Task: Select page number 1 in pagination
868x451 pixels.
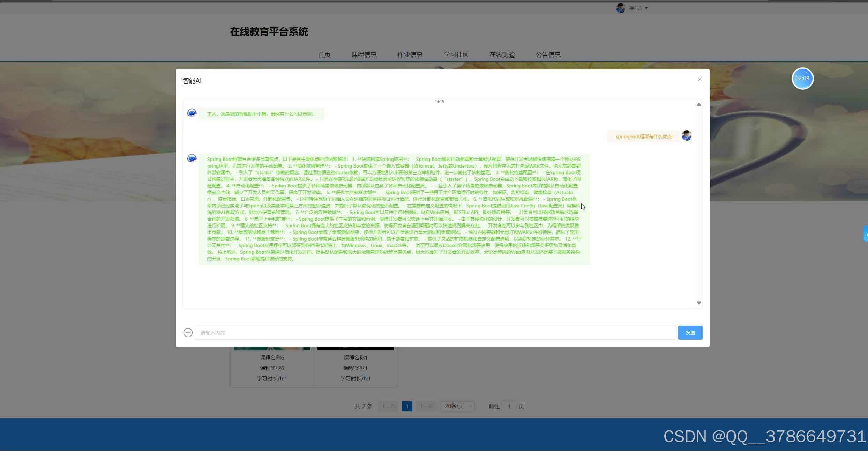Action: (x=407, y=406)
